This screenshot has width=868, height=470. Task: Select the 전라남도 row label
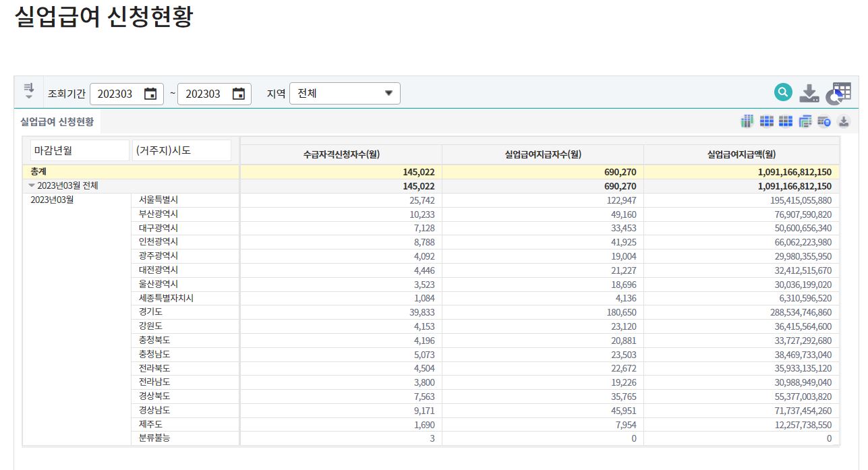coord(154,382)
